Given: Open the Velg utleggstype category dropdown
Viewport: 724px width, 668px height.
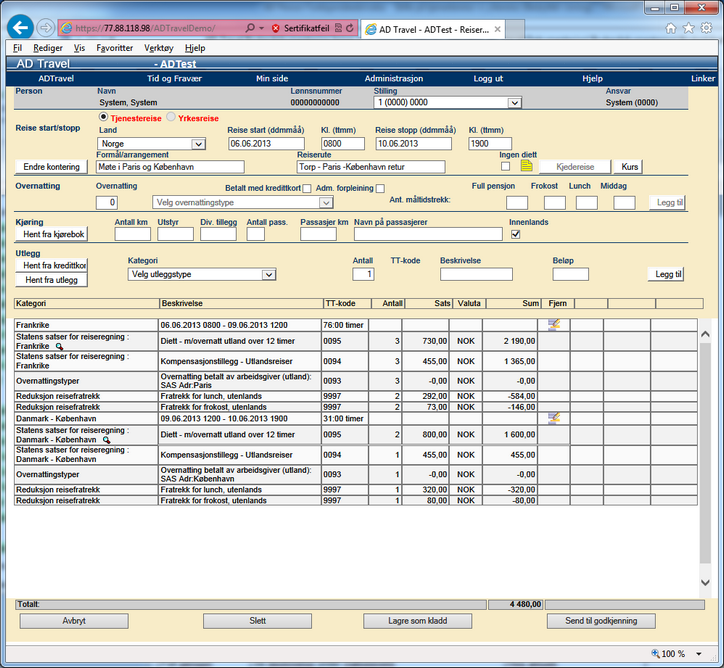Looking at the screenshot, I should (268, 274).
